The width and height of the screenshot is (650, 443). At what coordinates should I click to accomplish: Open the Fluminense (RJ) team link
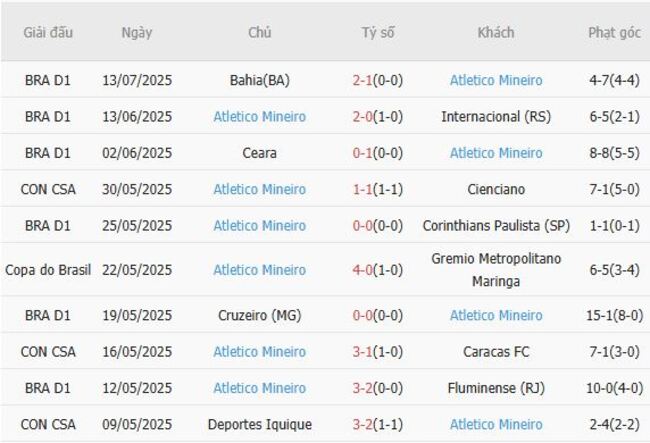click(496, 388)
